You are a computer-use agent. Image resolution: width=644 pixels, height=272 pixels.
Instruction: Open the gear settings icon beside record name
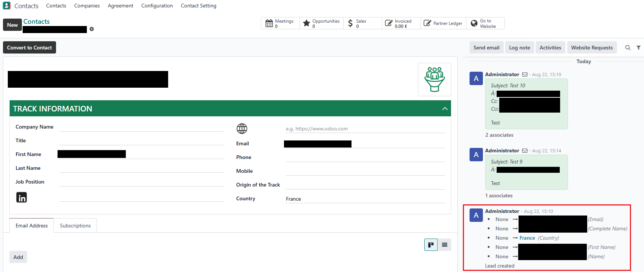pos(92,29)
